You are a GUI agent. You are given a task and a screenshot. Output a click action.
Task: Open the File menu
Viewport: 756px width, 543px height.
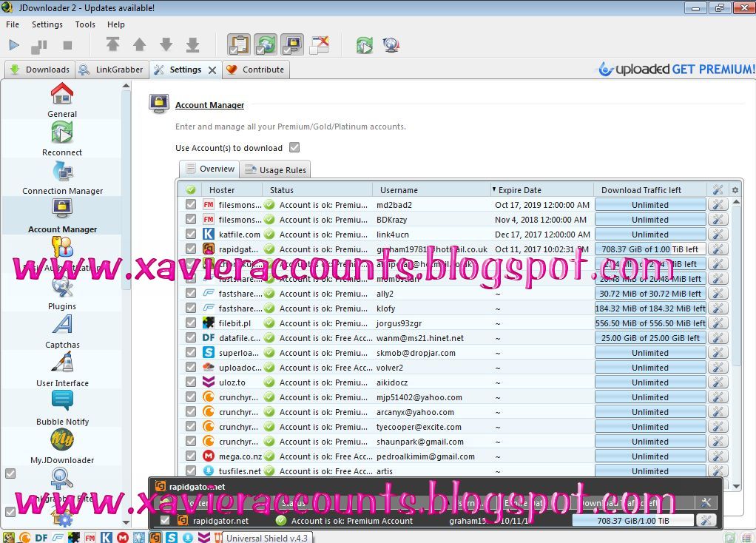(x=13, y=24)
